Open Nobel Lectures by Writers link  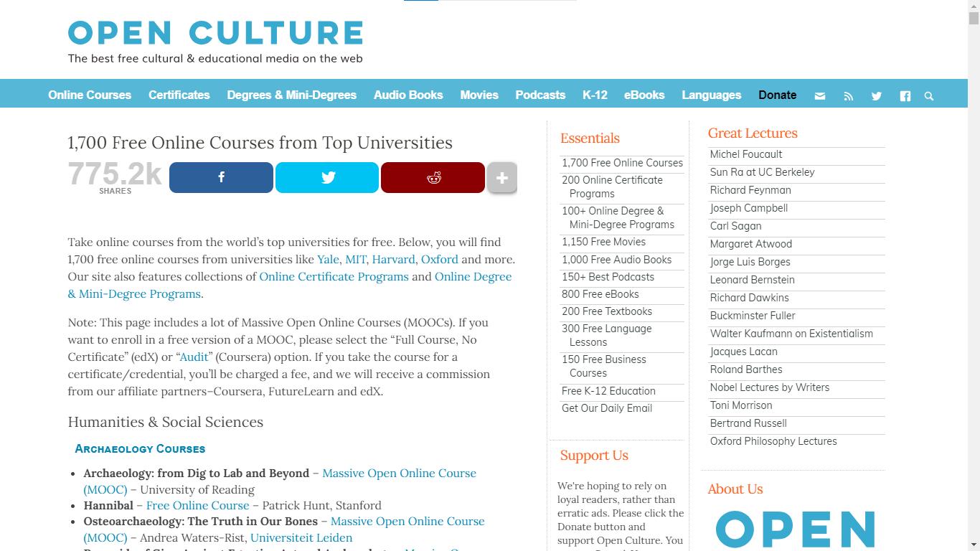point(770,387)
